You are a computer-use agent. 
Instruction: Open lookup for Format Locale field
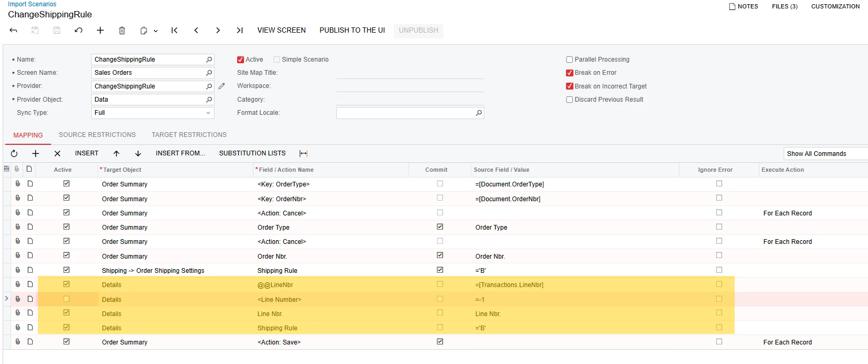tap(479, 113)
